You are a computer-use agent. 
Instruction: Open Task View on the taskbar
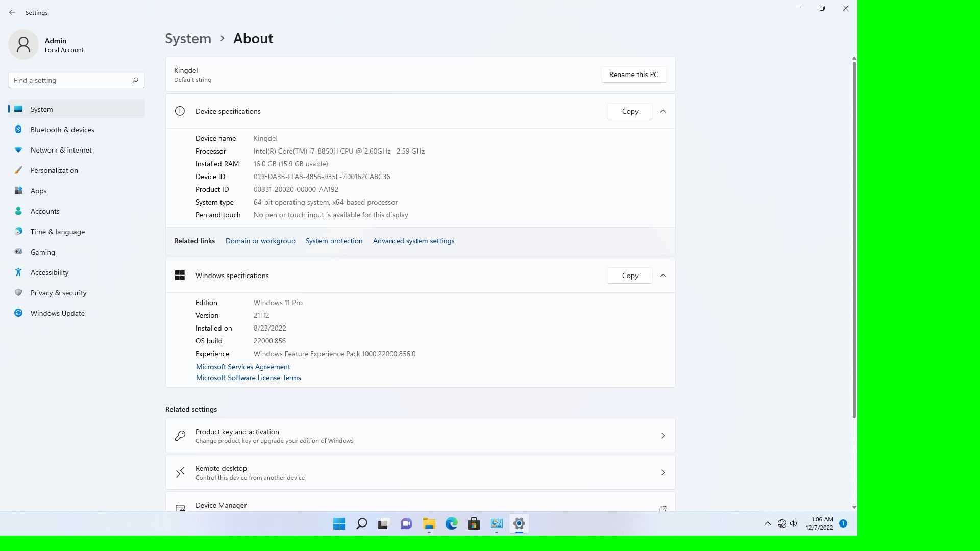384,523
